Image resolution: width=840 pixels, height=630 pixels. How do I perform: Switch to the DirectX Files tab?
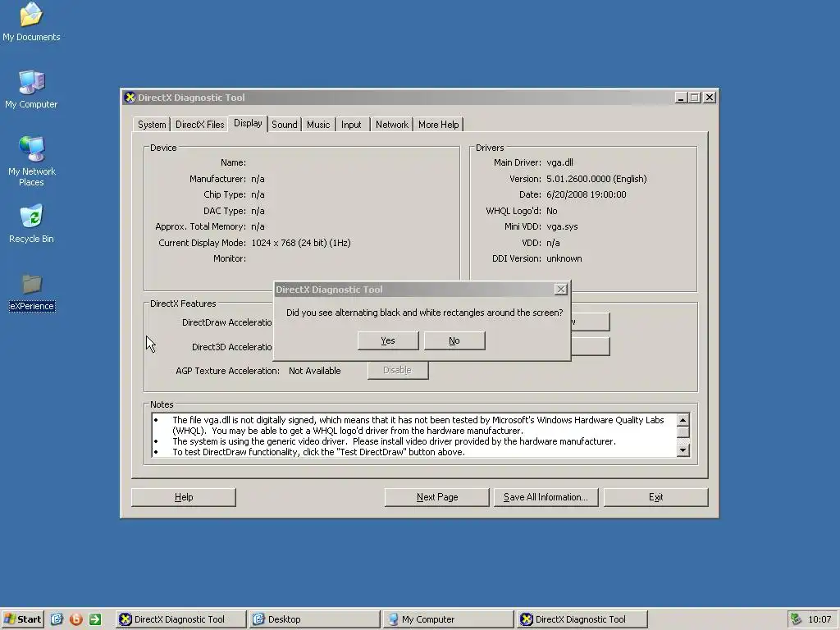point(200,125)
